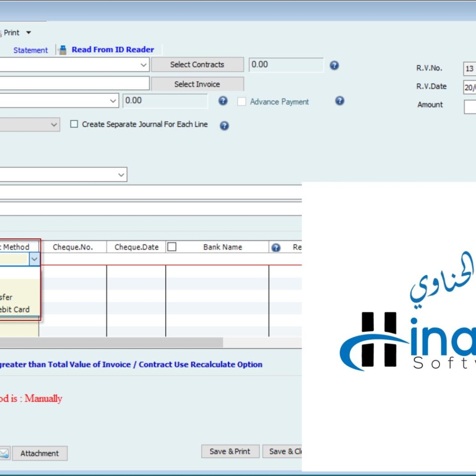Click the Method cell dropdown arrow
476x476 pixels.
[x=34, y=259]
